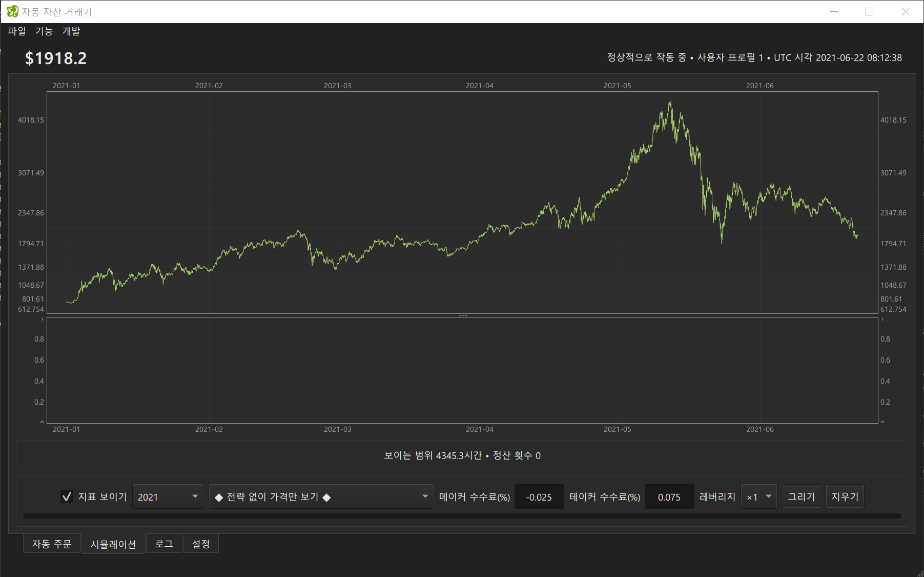Click the 테이커 수수료 input field

669,496
